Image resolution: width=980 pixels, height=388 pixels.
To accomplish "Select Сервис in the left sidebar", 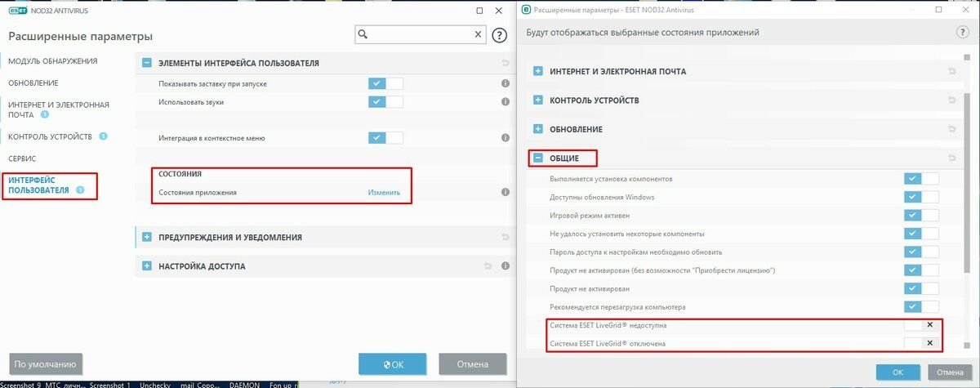I will point(22,158).
